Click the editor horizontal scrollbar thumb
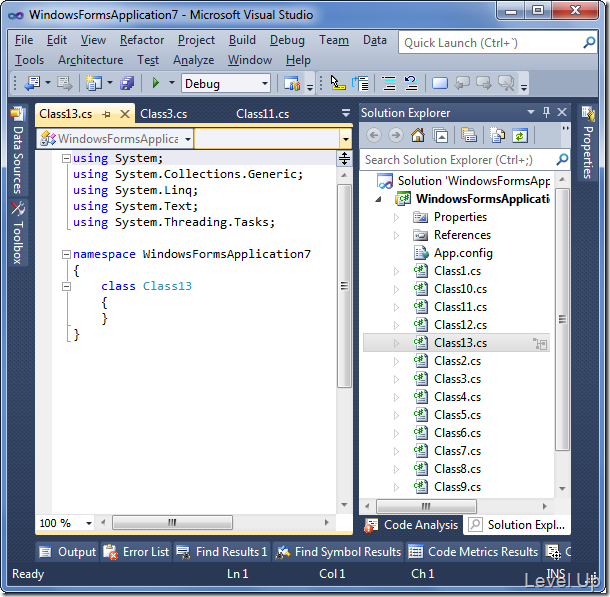The width and height of the screenshot is (610, 597). pyautogui.click(x=172, y=522)
